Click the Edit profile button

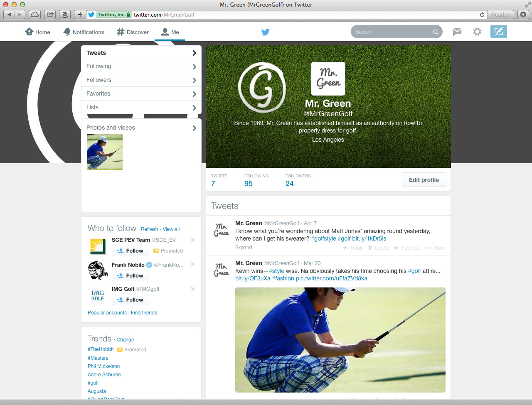424,180
